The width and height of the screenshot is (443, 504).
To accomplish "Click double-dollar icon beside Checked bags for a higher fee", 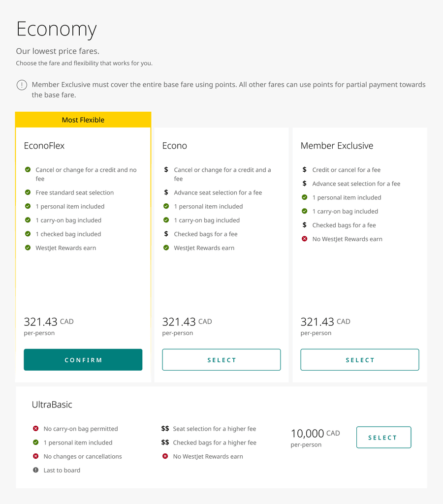I will (x=165, y=442).
